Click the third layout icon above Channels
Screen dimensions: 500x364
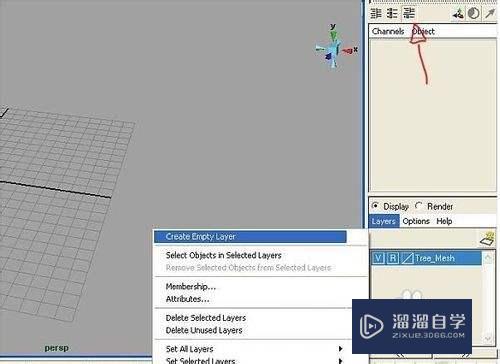click(x=409, y=13)
